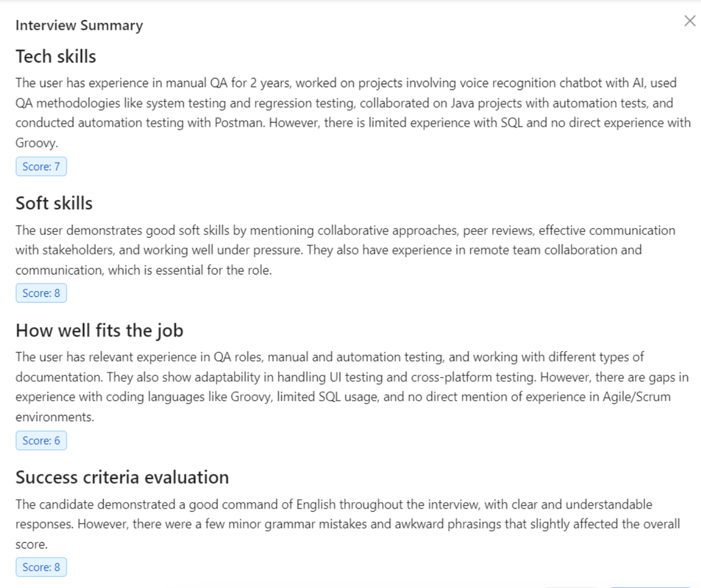Viewport: 701px width, 588px height.
Task: Click the Score: 6 badge
Action: [41, 441]
